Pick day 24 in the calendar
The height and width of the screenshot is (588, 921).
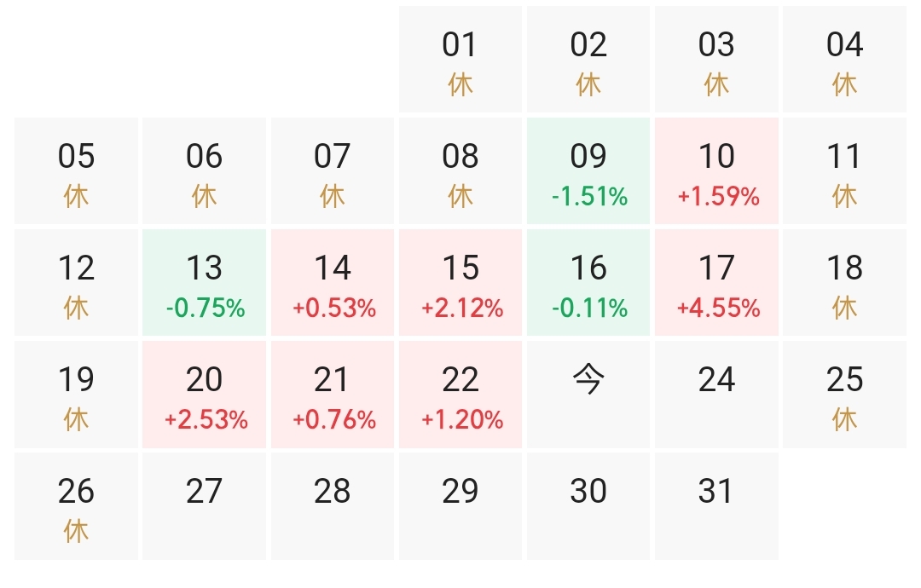716,395
